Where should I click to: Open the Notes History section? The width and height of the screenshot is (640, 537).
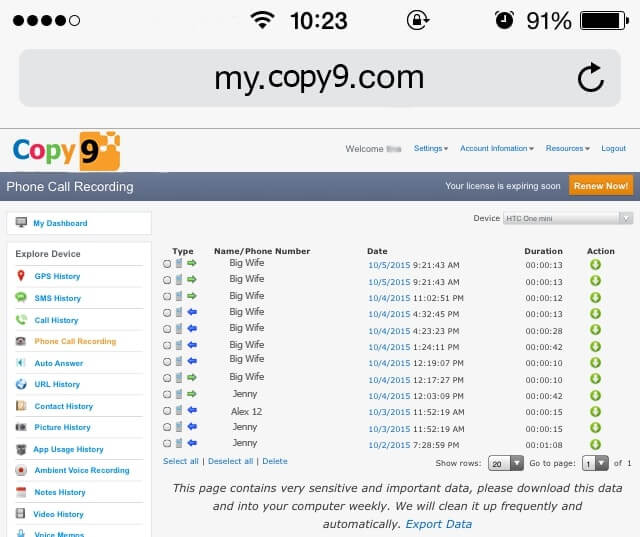[60, 493]
